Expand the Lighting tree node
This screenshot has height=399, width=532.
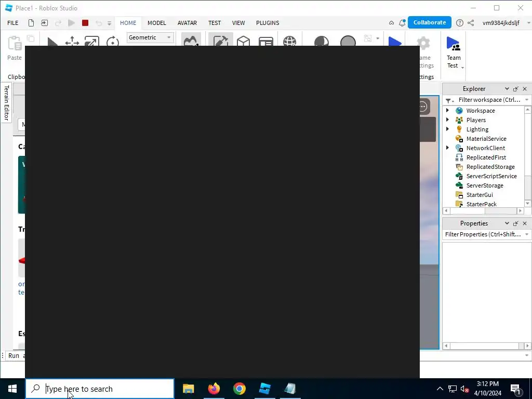[x=447, y=129]
